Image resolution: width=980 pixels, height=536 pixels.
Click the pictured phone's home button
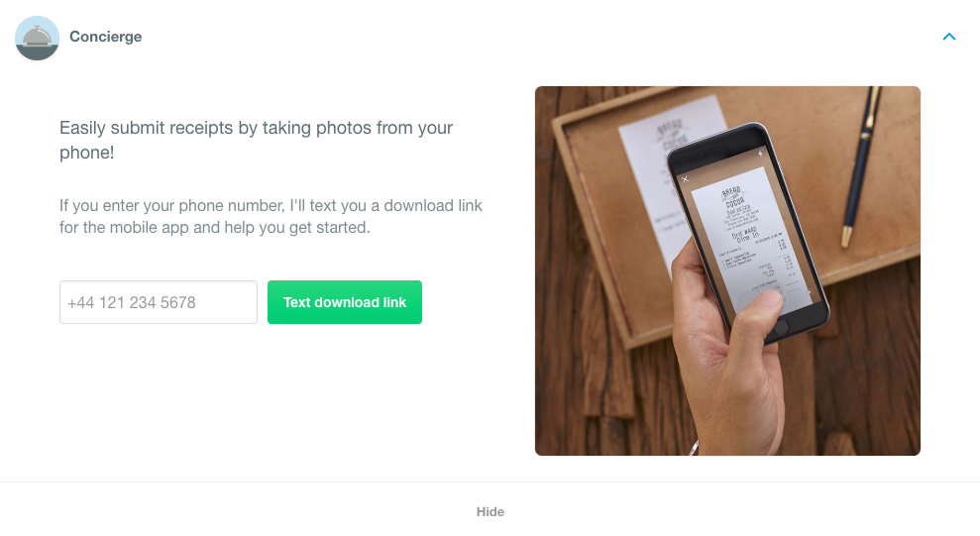click(781, 326)
